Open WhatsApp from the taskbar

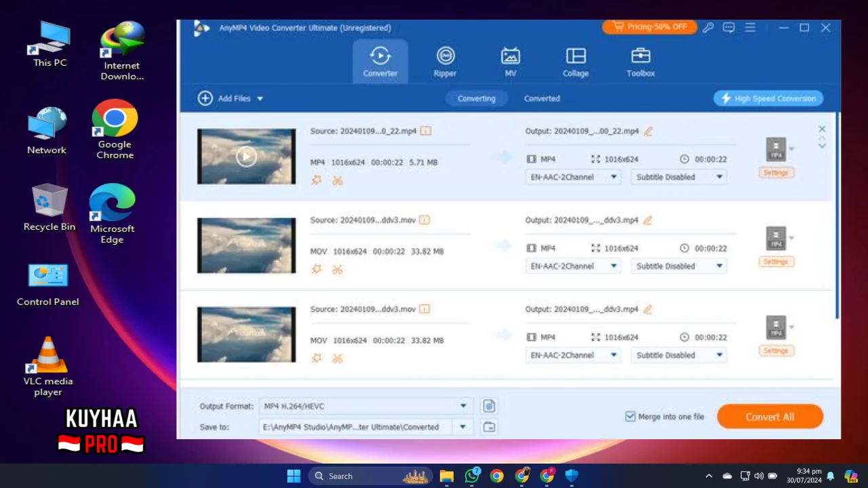coord(472,476)
